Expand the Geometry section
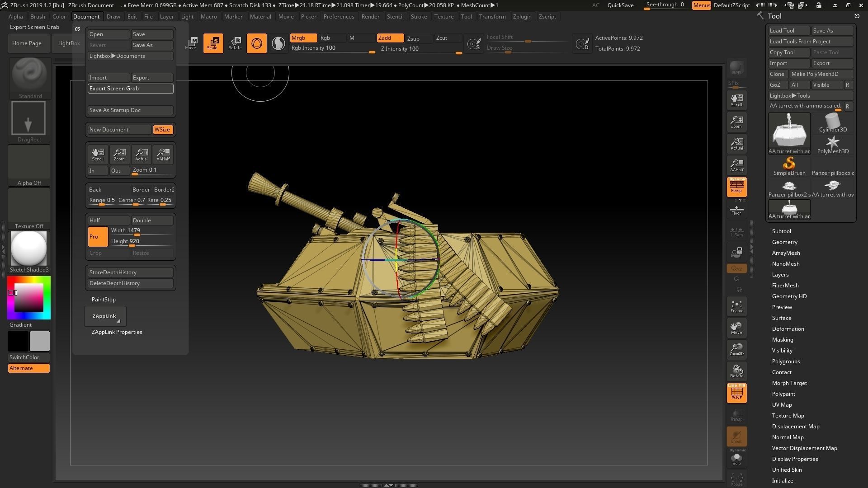The height and width of the screenshot is (488, 868). 784,242
